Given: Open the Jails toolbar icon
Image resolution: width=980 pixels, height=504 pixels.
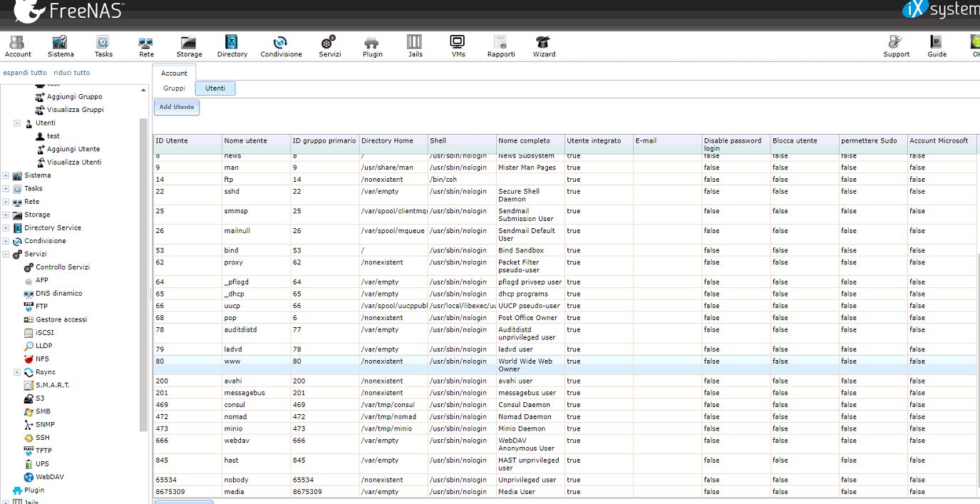Looking at the screenshot, I should 415,46.
